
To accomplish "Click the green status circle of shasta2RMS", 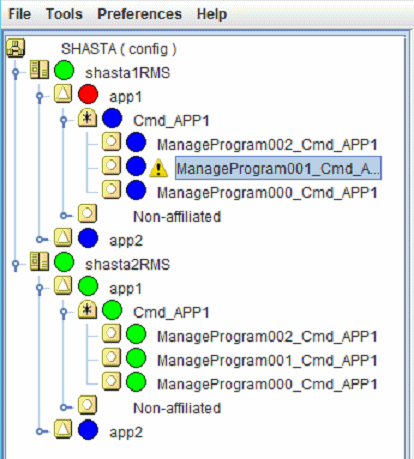I will point(64,262).
